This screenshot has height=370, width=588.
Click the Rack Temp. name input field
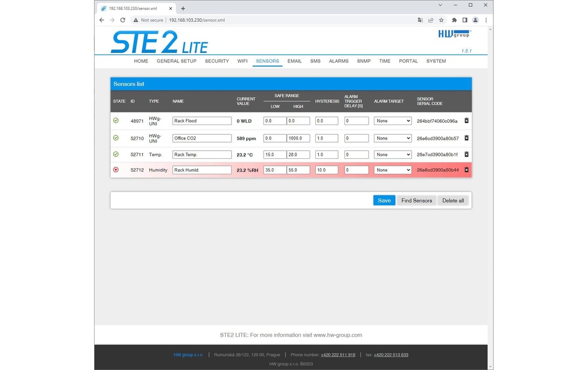tap(202, 154)
